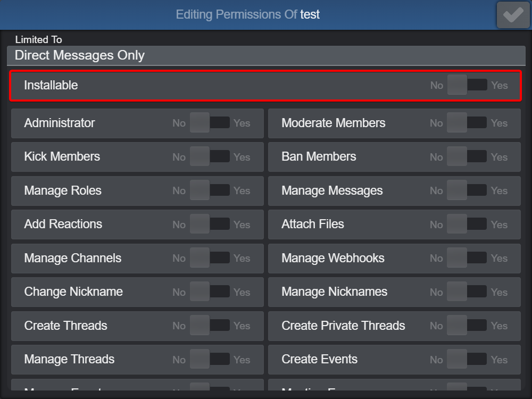
Task: Toggle the Change Nickname switch
Action: pyautogui.click(x=210, y=292)
